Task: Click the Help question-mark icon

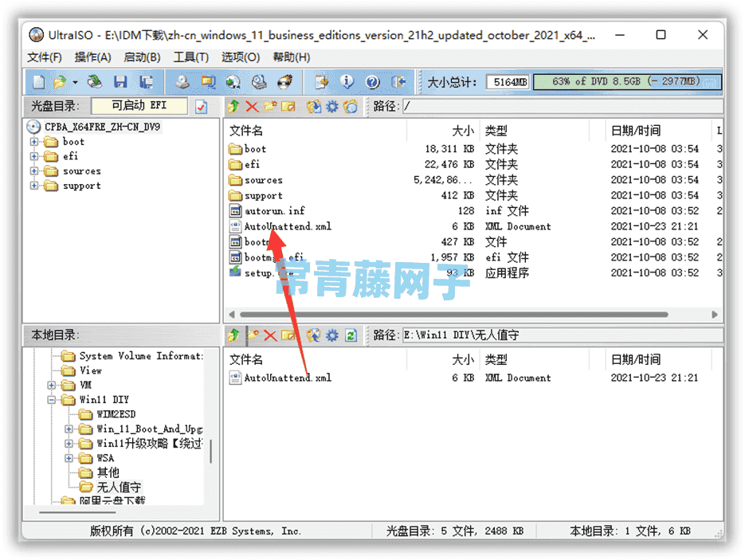Action: pyautogui.click(x=373, y=82)
